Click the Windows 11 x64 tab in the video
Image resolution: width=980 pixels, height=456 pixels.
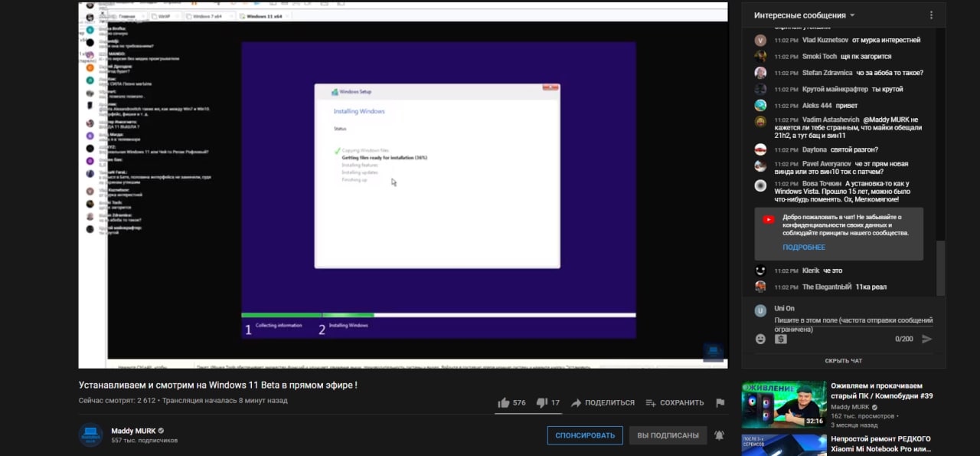(x=263, y=15)
